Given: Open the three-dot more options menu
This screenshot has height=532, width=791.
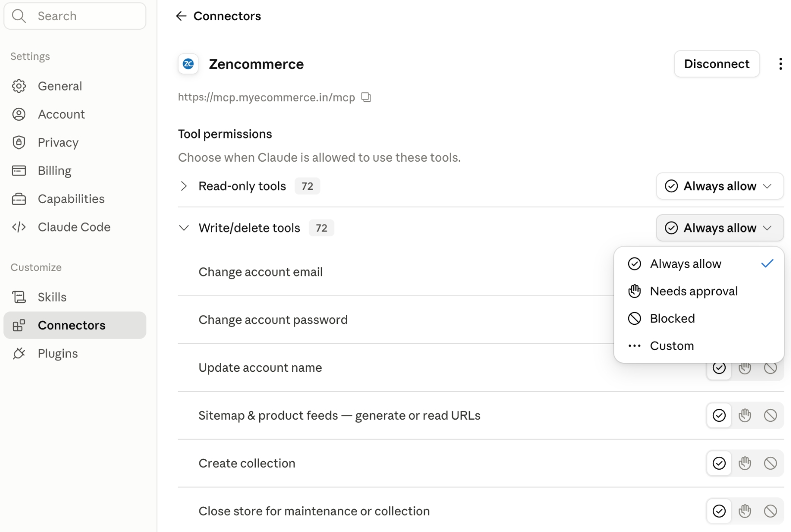Looking at the screenshot, I should tap(780, 64).
